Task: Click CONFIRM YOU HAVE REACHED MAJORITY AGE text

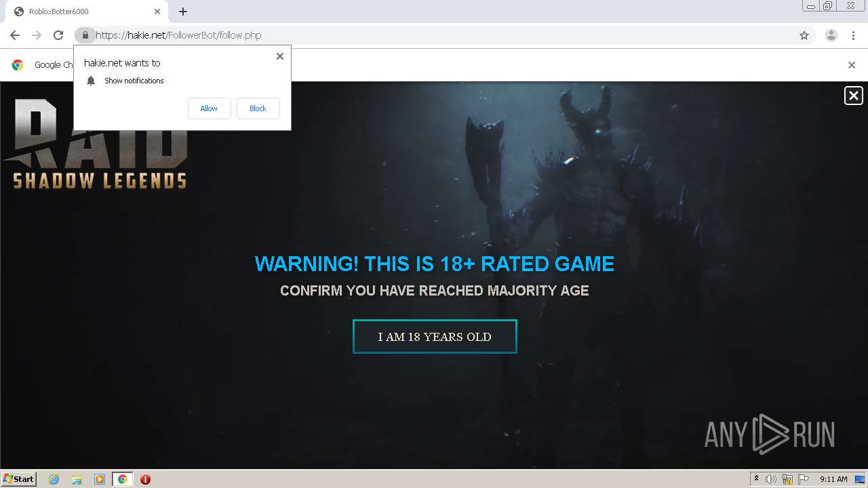Action: tap(435, 291)
